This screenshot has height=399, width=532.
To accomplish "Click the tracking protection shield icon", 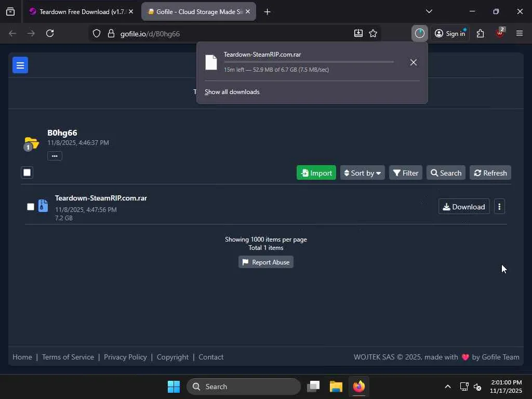I will 97,33.
